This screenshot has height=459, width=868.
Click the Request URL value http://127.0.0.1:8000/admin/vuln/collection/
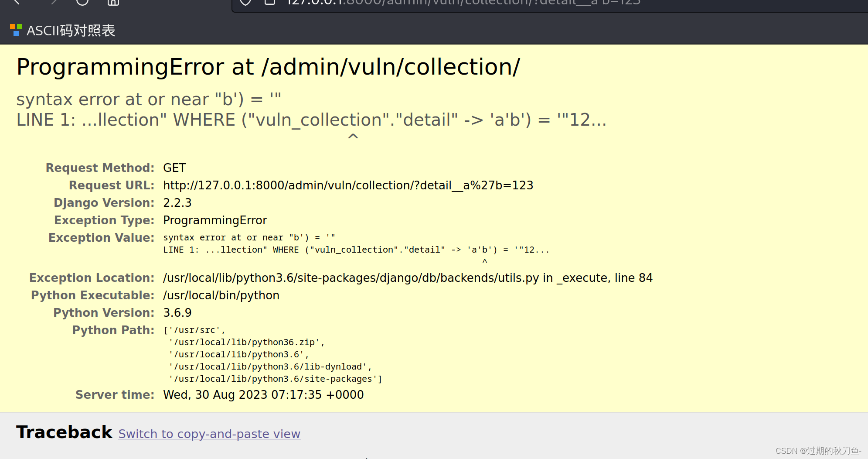(x=348, y=185)
